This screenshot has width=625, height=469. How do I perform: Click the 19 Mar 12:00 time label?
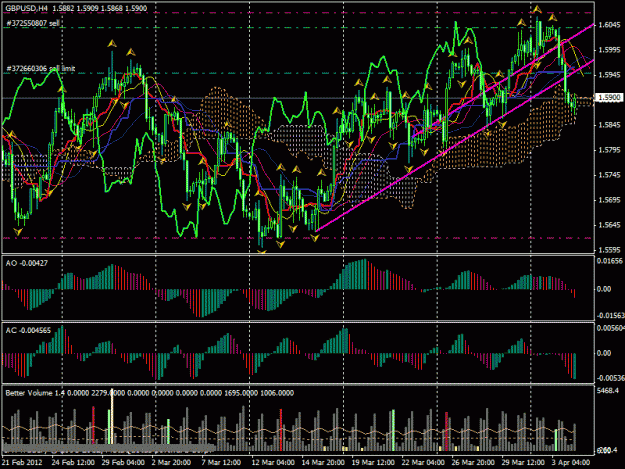point(373,463)
